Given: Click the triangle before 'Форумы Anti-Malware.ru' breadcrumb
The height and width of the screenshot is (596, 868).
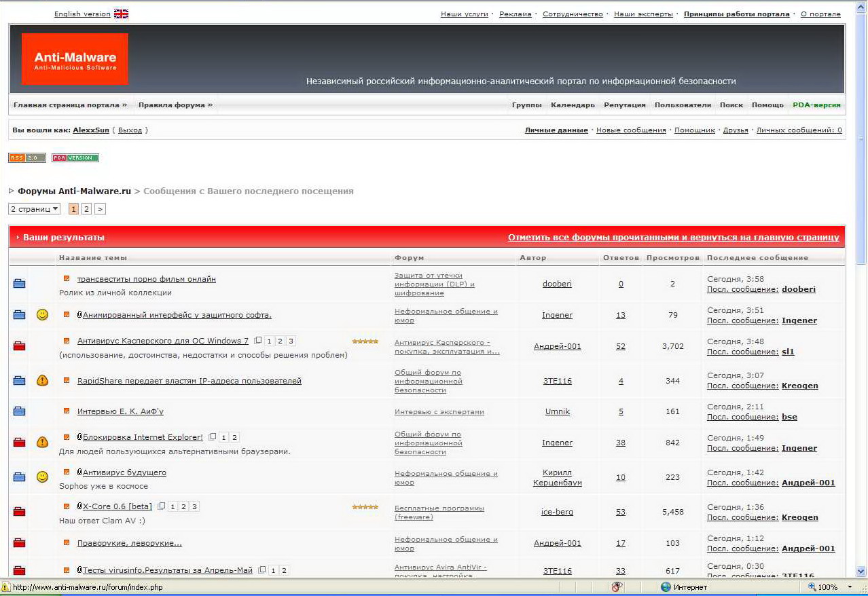Looking at the screenshot, I should 12,191.
